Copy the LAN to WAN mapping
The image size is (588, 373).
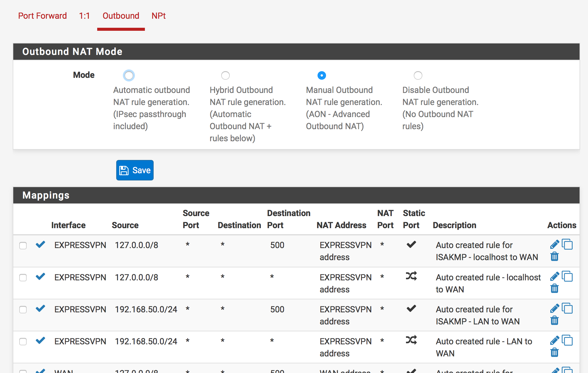pos(567,340)
